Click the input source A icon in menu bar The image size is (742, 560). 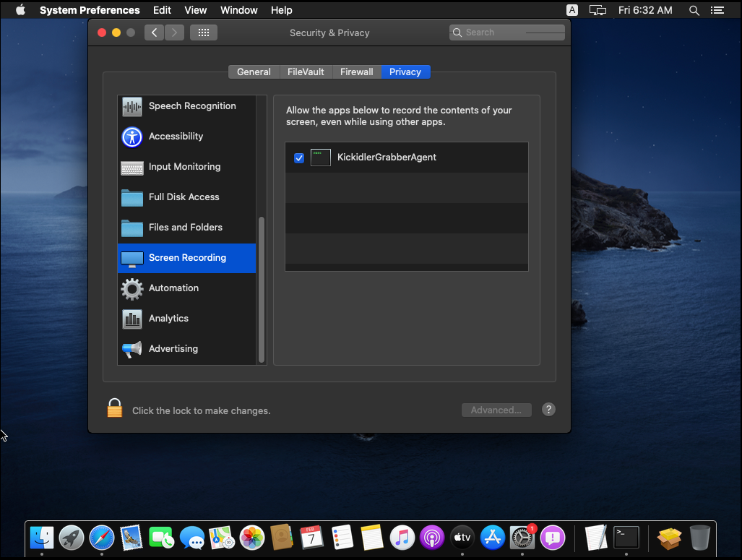tap(572, 10)
